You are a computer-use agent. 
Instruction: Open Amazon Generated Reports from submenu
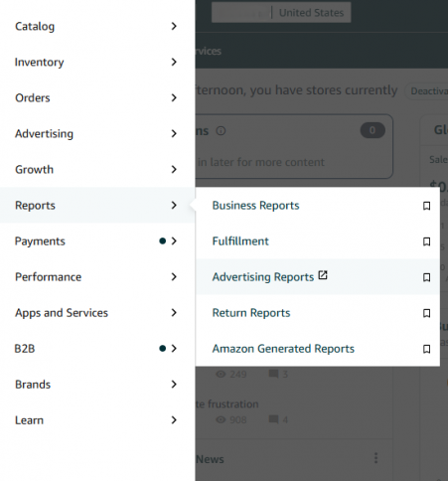(x=283, y=349)
